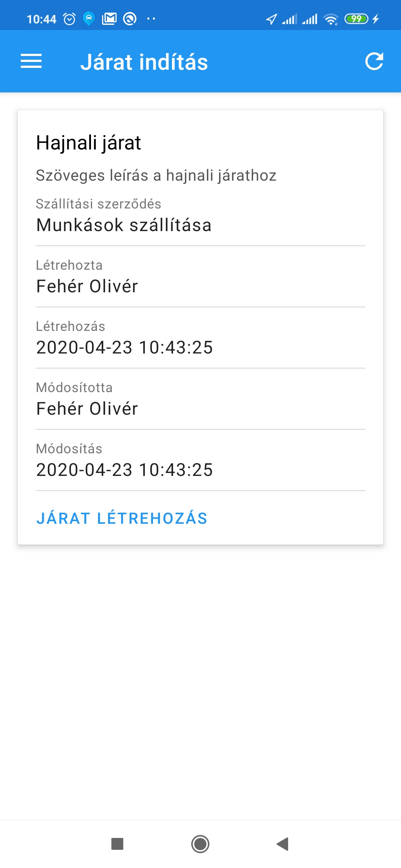Tap the battery indicator showing 99

(x=356, y=19)
